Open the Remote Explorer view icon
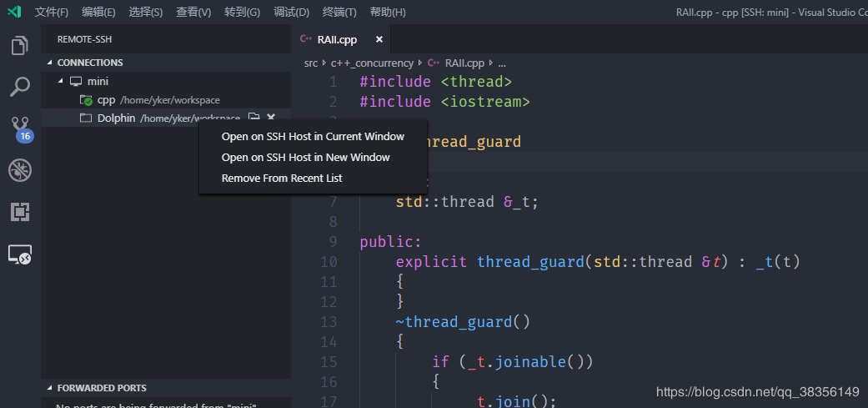 tap(20, 255)
